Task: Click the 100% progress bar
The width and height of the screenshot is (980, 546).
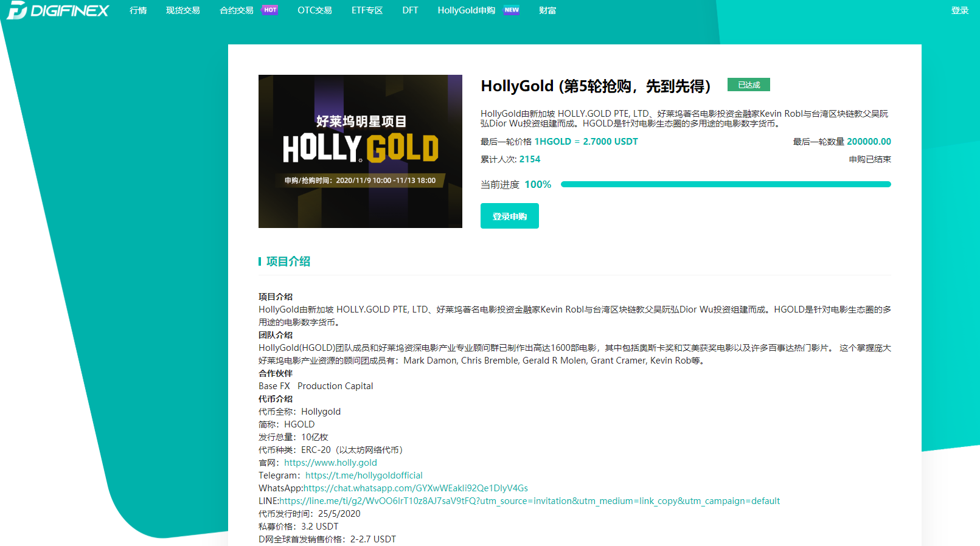Action: point(726,184)
